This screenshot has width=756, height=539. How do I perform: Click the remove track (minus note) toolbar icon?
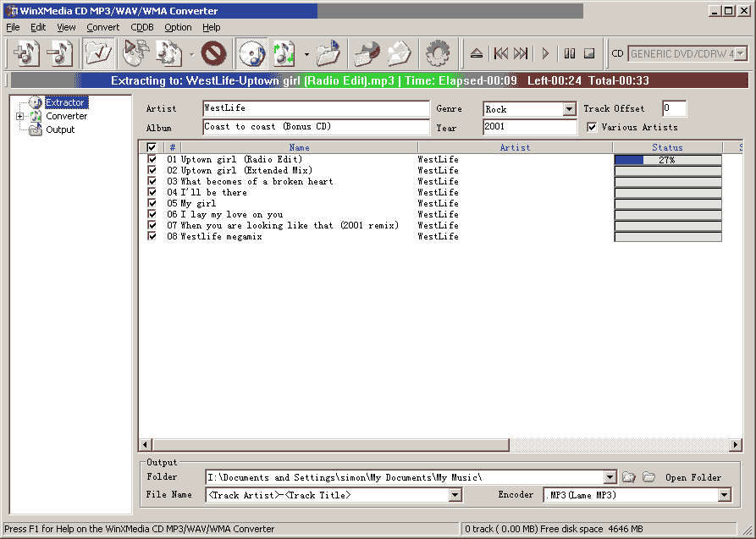click(x=60, y=53)
